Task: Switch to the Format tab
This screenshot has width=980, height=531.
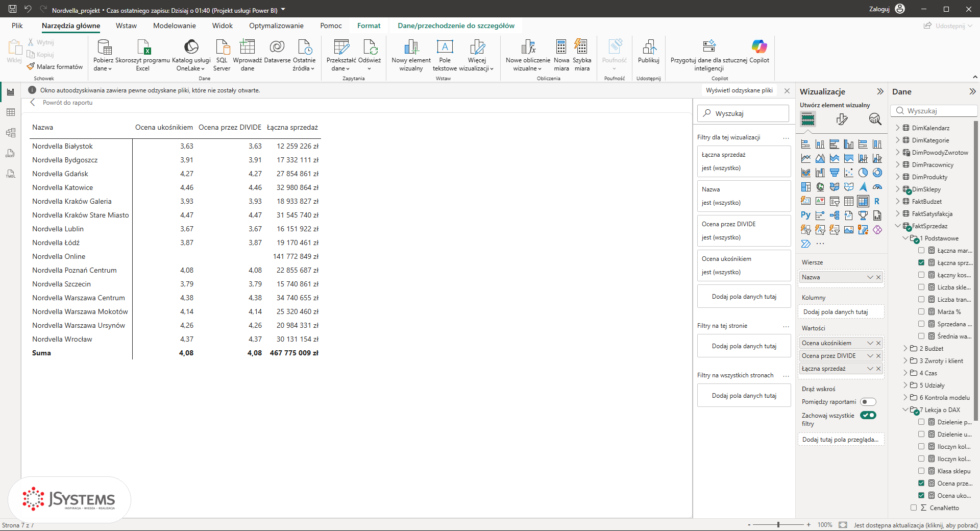Action: click(369, 26)
